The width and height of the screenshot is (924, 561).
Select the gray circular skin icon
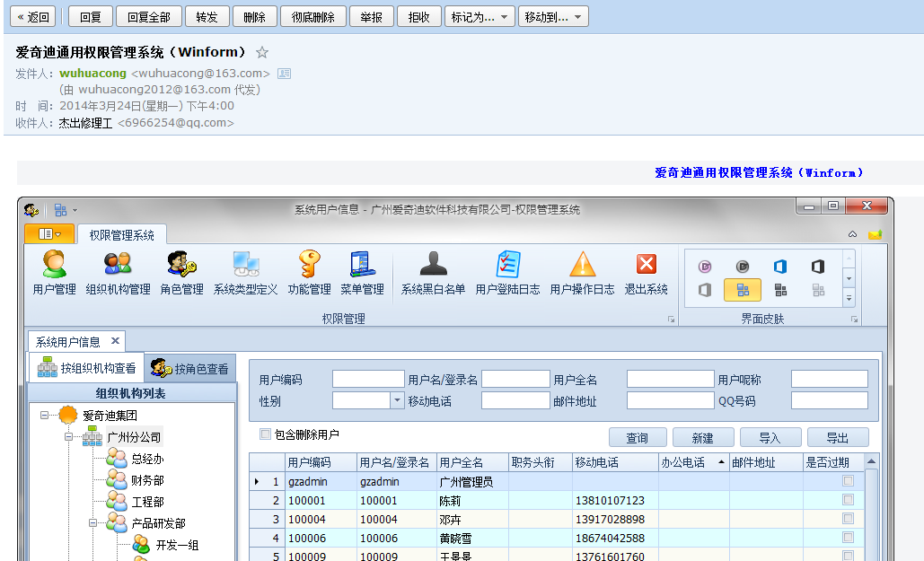point(743,267)
